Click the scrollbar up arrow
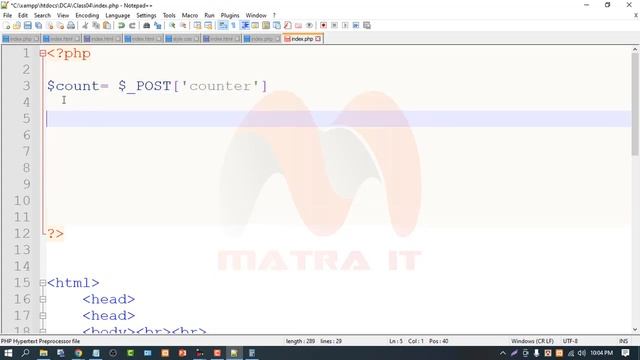640x360 pixels. click(x=635, y=49)
